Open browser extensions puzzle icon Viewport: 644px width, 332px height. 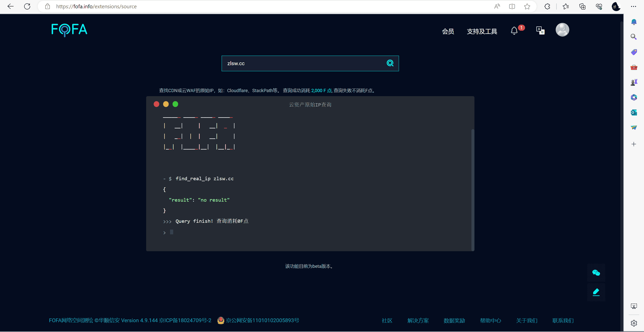point(547,7)
